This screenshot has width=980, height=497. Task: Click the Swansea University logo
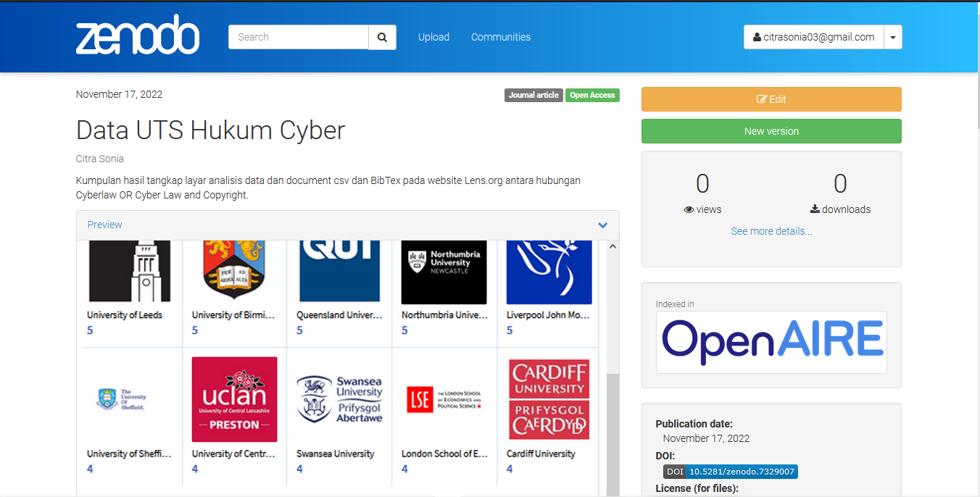coord(339,399)
